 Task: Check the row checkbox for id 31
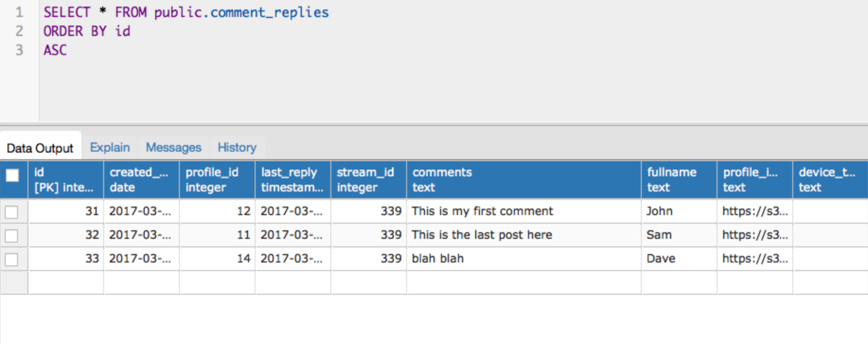pos(11,212)
